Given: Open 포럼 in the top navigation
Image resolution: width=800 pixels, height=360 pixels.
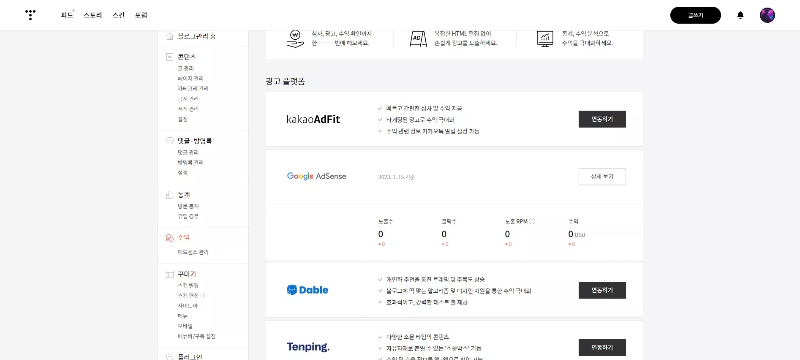Looking at the screenshot, I should [x=141, y=15].
